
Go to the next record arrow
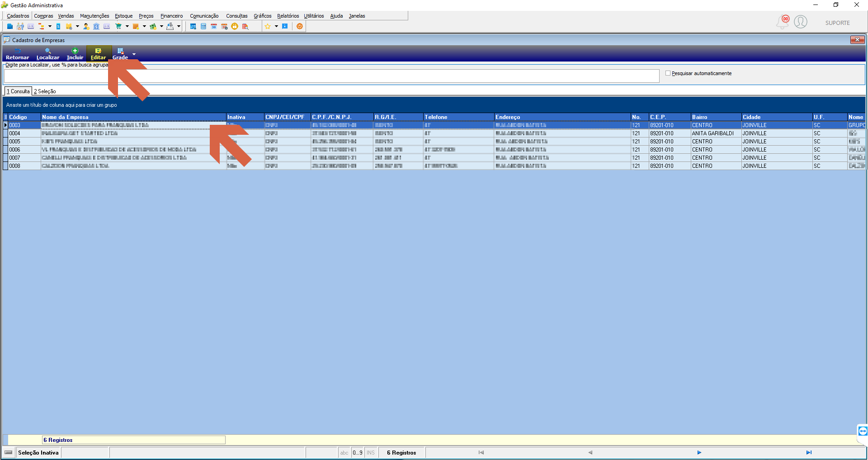699,452
